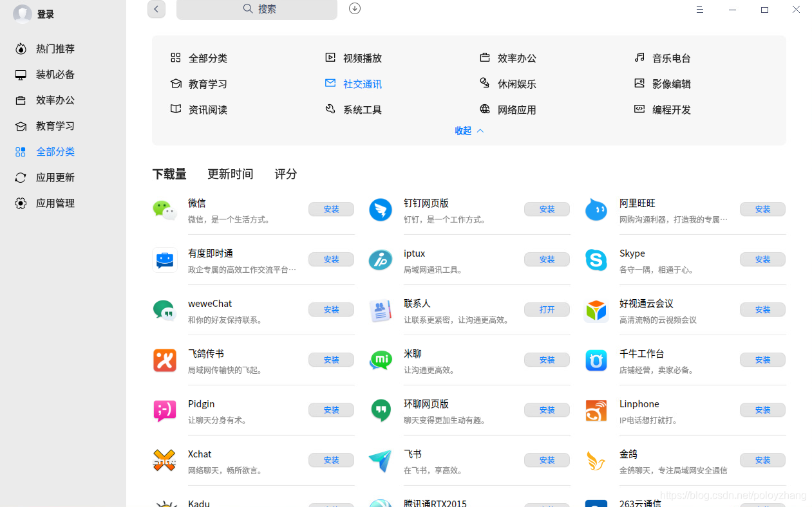Sort apps by 下载量 tab
This screenshot has height=507, width=812.
coord(169,174)
